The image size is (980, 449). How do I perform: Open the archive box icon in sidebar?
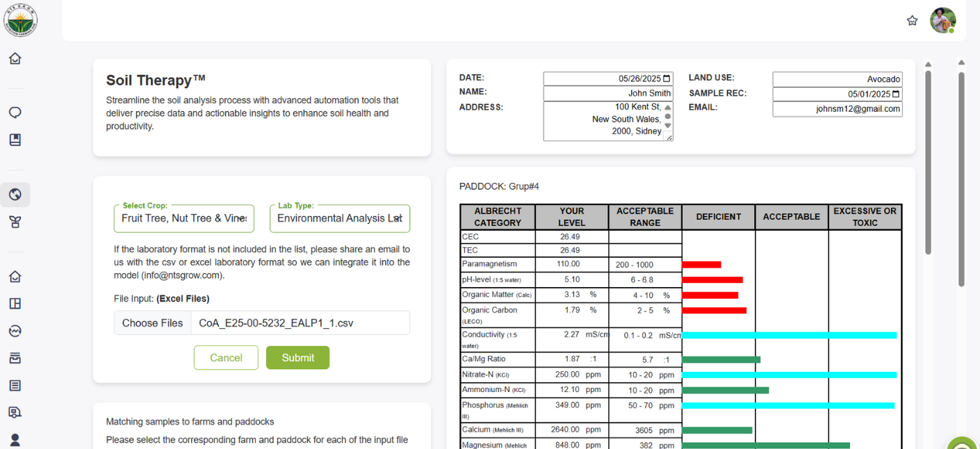point(15,358)
